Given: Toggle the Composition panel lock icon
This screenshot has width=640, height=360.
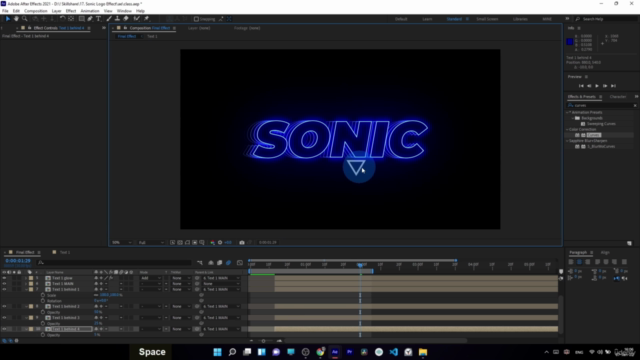Looking at the screenshot, I should 125,28.
